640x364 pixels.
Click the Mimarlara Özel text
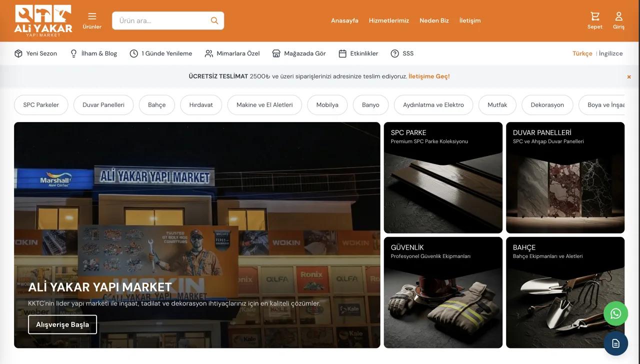(x=238, y=53)
